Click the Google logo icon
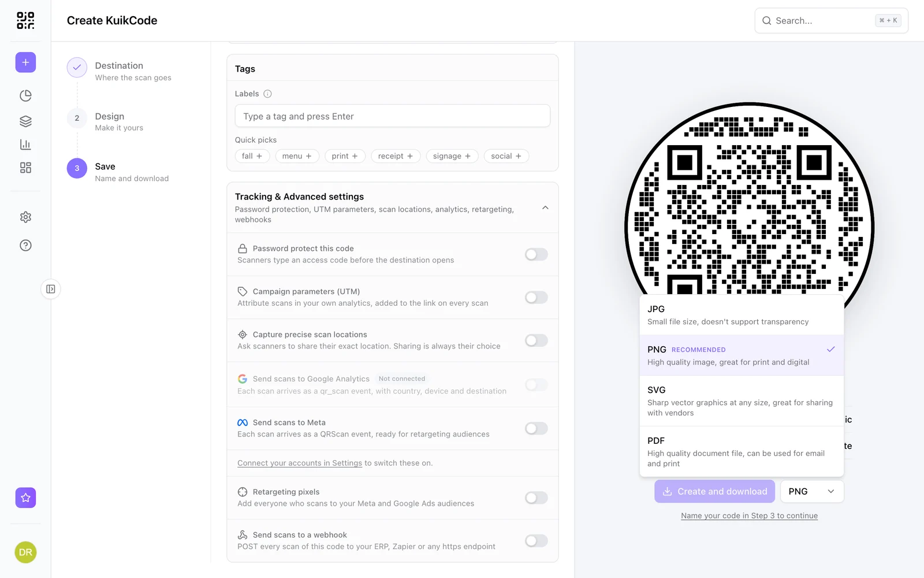Viewport: 924px width, 578px height. pyautogui.click(x=243, y=379)
